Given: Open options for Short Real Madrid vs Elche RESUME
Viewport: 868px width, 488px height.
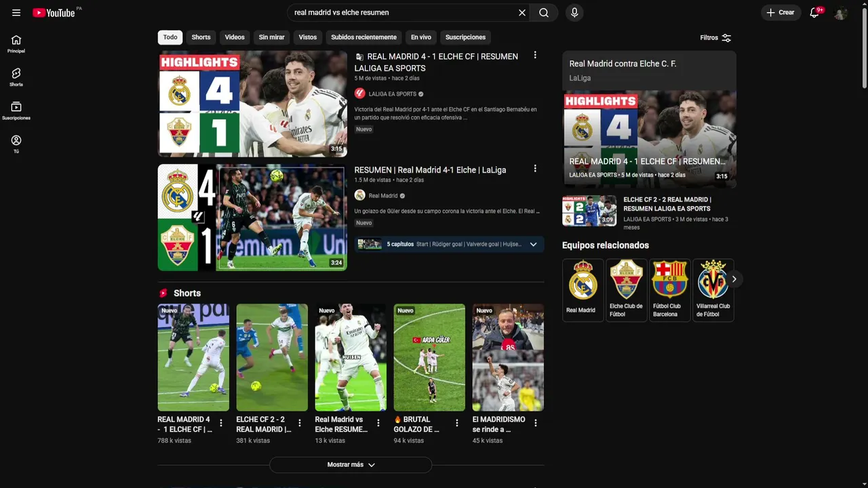Looking at the screenshot, I should (x=378, y=423).
